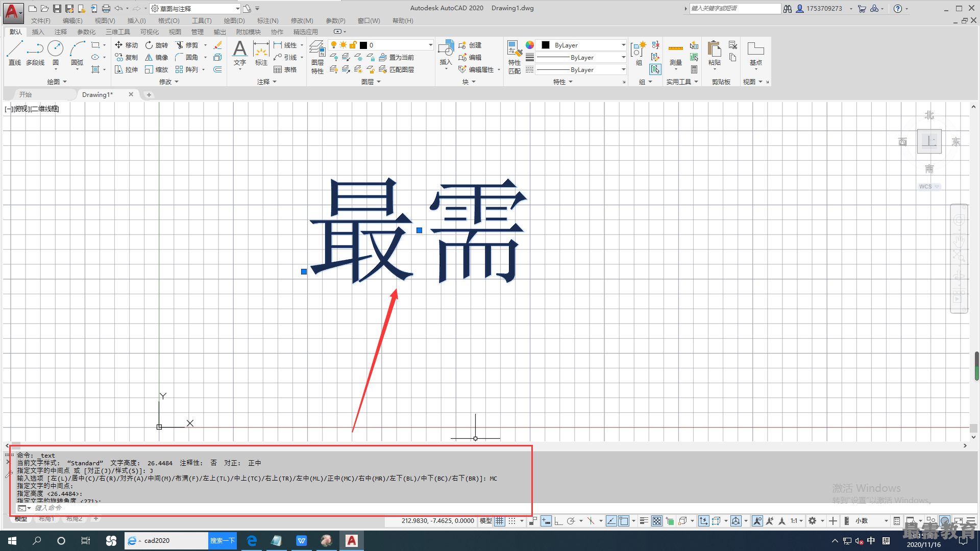Click the Copy (复制) tool
The image size is (980, 551).
(x=126, y=57)
